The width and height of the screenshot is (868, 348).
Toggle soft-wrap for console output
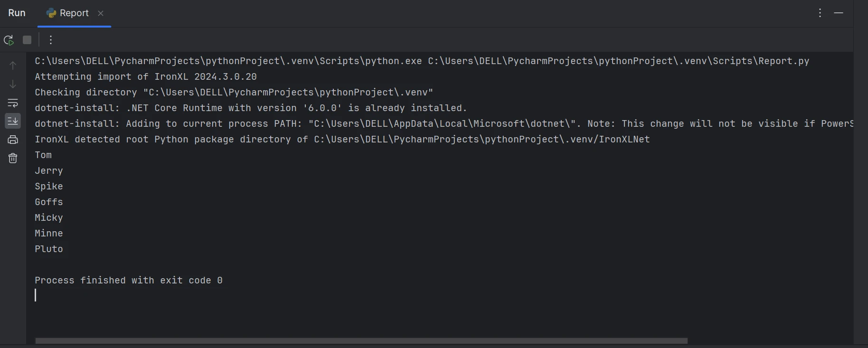[13, 103]
